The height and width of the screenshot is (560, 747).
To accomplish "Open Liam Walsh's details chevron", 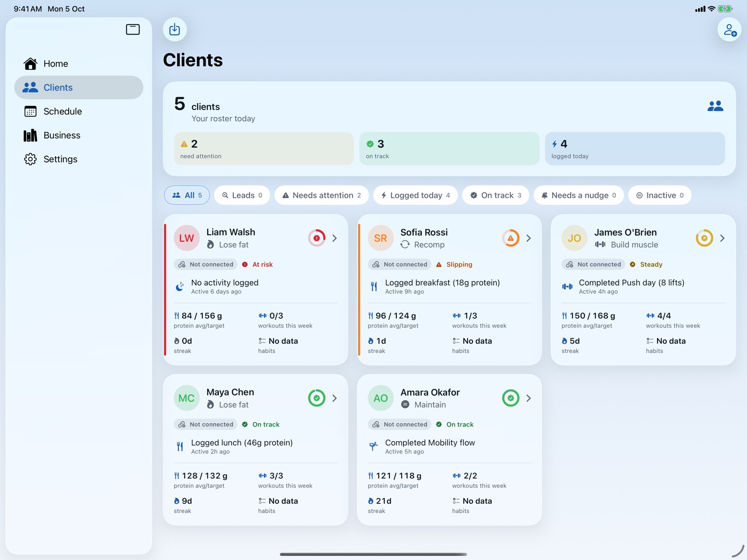I will point(335,238).
